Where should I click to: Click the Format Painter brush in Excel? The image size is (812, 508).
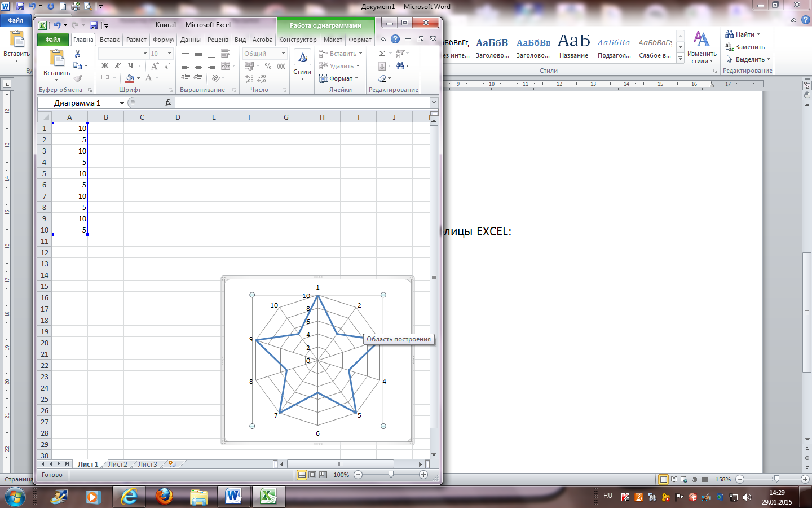click(x=78, y=78)
